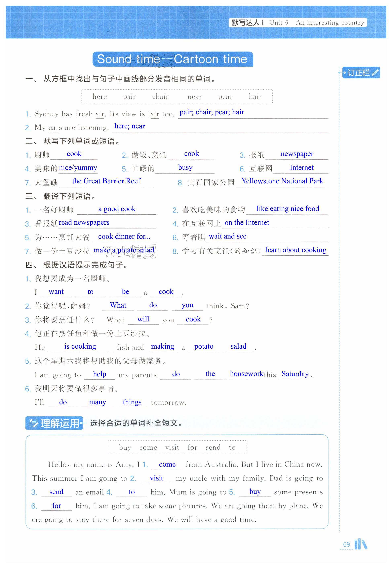Click the 'housework' answer in sentence 5

(x=246, y=374)
